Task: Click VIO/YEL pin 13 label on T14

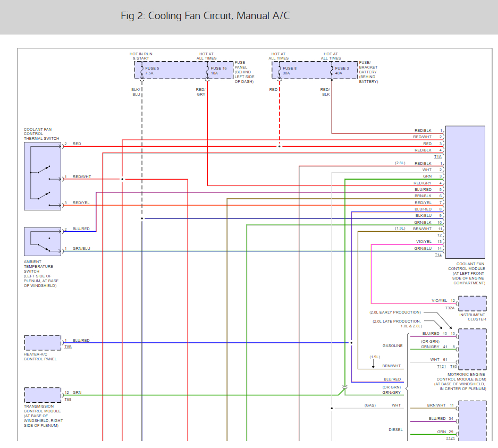Action: coord(429,242)
